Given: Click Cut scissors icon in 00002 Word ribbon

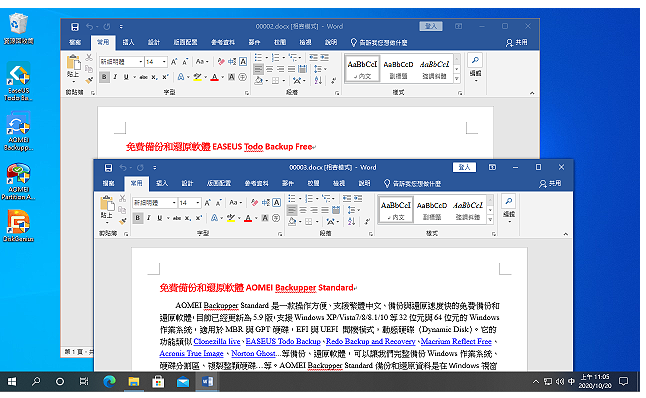Looking at the screenshot, I should [89, 58].
